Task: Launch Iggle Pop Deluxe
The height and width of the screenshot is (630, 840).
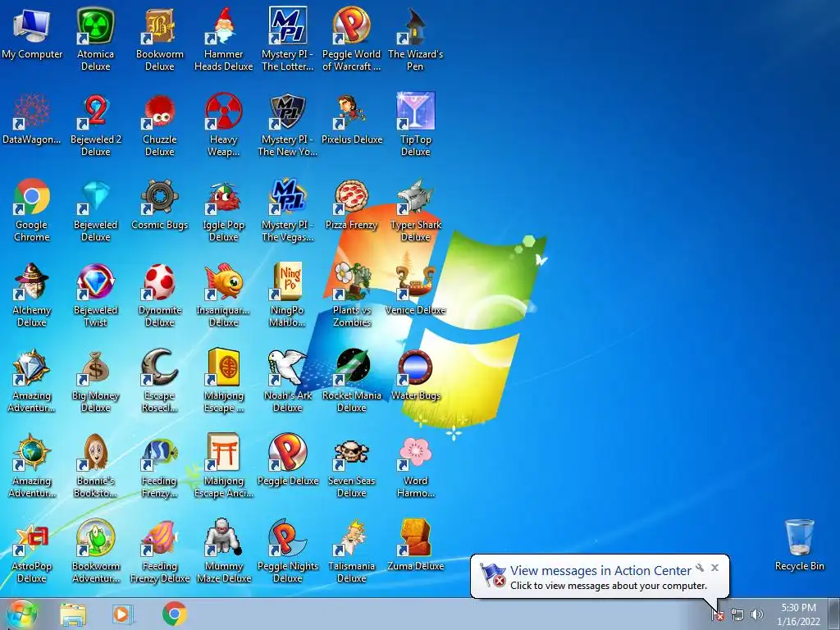Action: click(223, 209)
